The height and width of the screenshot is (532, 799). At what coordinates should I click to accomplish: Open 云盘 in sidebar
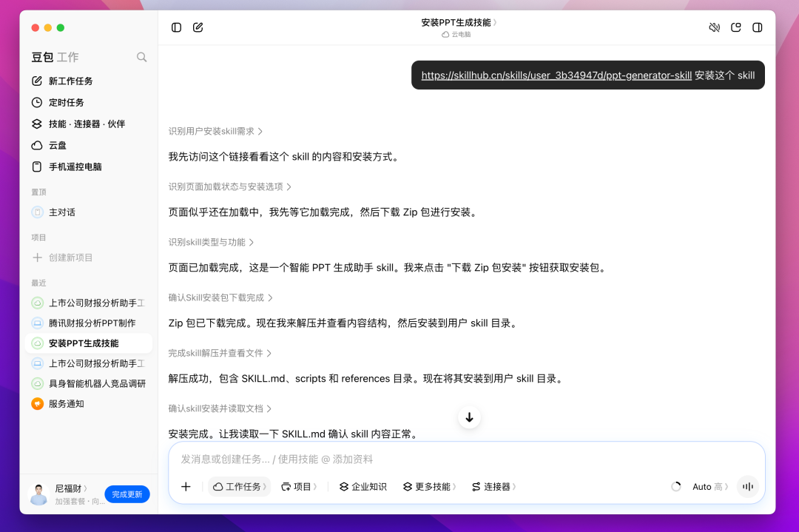[88, 145]
